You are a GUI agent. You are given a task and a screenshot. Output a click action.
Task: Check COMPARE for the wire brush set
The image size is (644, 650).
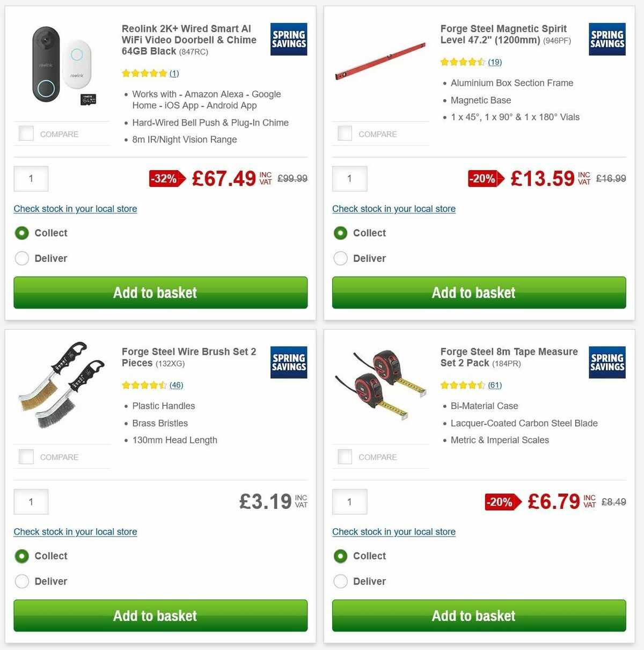coord(26,456)
